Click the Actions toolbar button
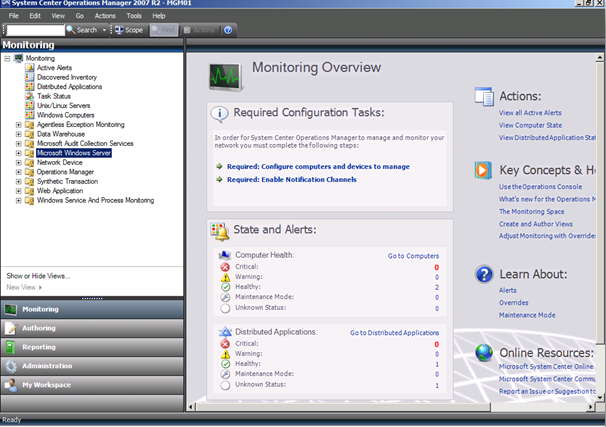The height and width of the screenshot is (427, 606). pyautogui.click(x=199, y=30)
